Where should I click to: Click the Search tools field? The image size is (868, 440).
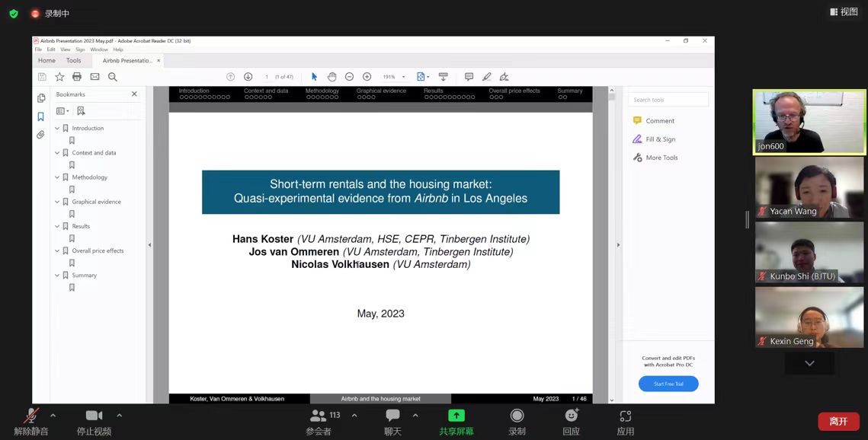668,100
